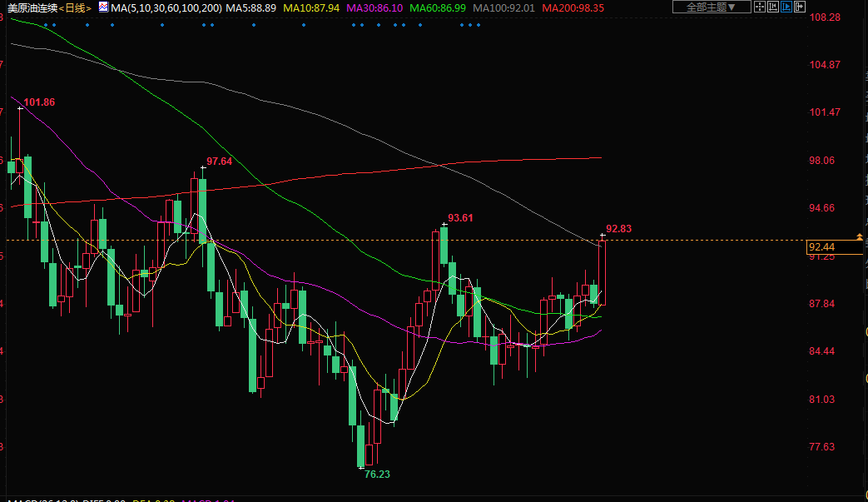Click the 92.44 current price tag
The width and height of the screenshot is (868, 502).
click(821, 247)
